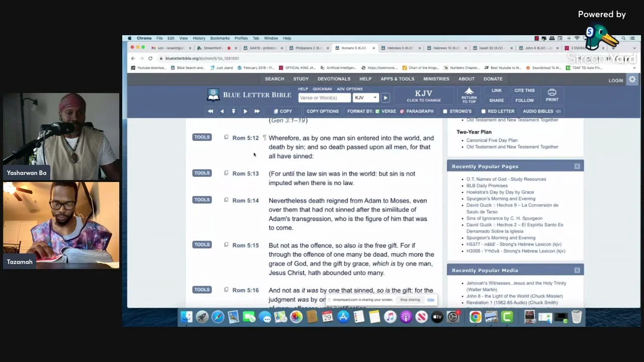The width and height of the screenshot is (644, 362).
Task: Click the Chrome address bar URL
Action: click(x=202, y=58)
